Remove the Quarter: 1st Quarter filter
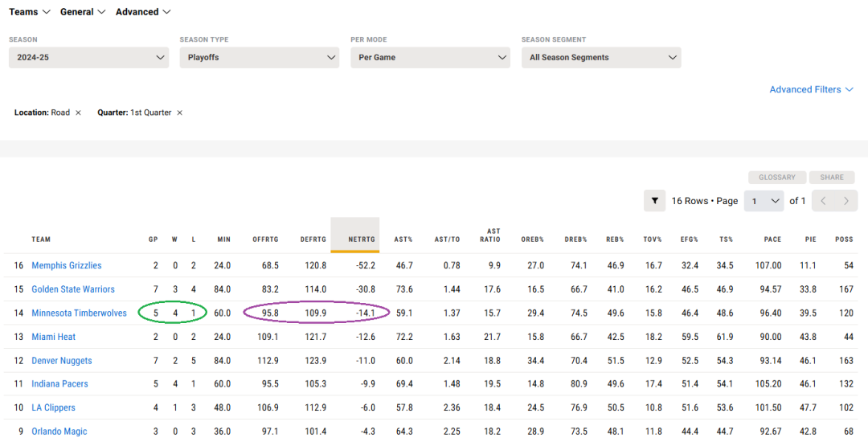 (179, 113)
